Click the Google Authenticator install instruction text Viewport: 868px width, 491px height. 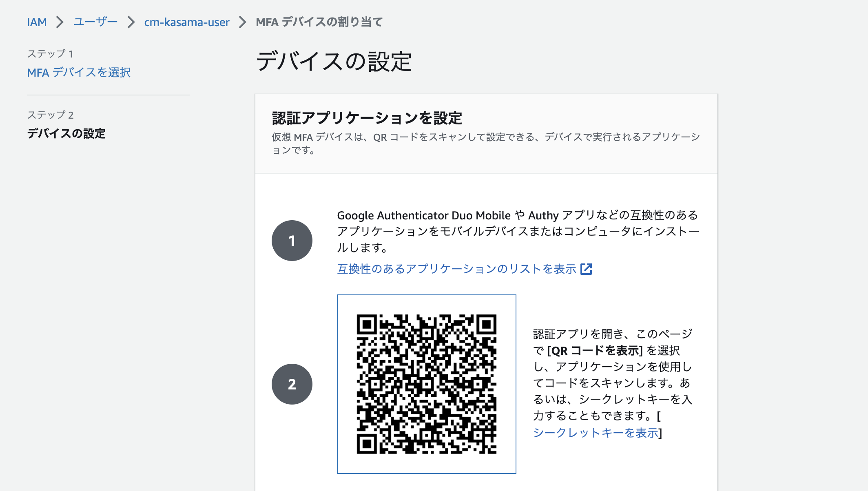(x=518, y=231)
